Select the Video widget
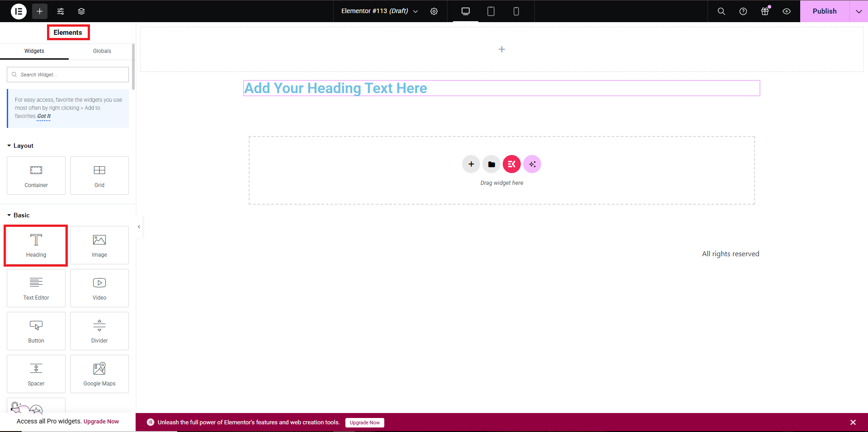This screenshot has height=432, width=868. 99,288
